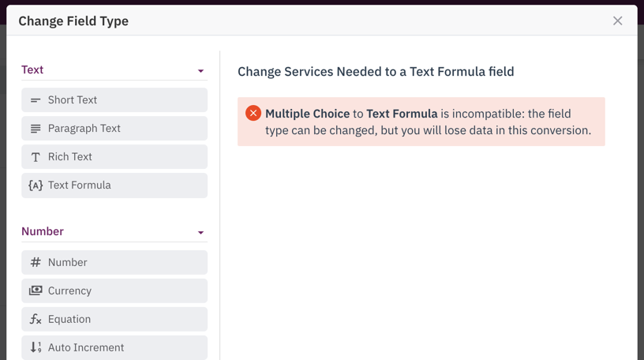Click the Equation fx icon
Viewport: 644px width, 360px height.
[x=36, y=319]
